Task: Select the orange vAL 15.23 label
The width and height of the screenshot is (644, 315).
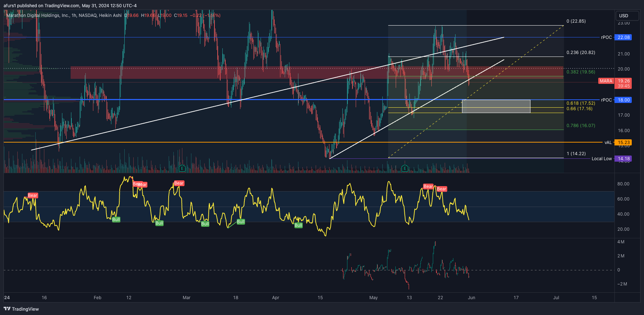Action: [x=623, y=143]
